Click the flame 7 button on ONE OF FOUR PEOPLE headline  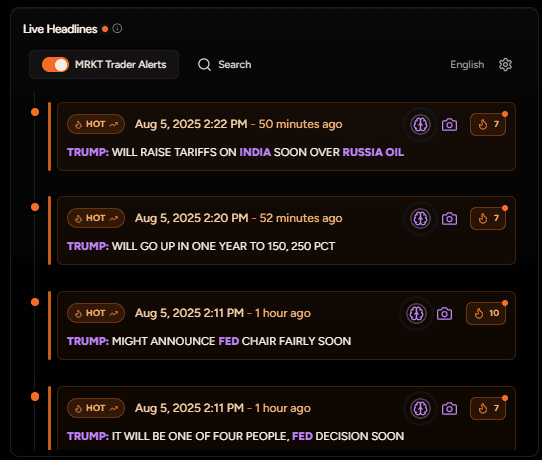tap(488, 409)
